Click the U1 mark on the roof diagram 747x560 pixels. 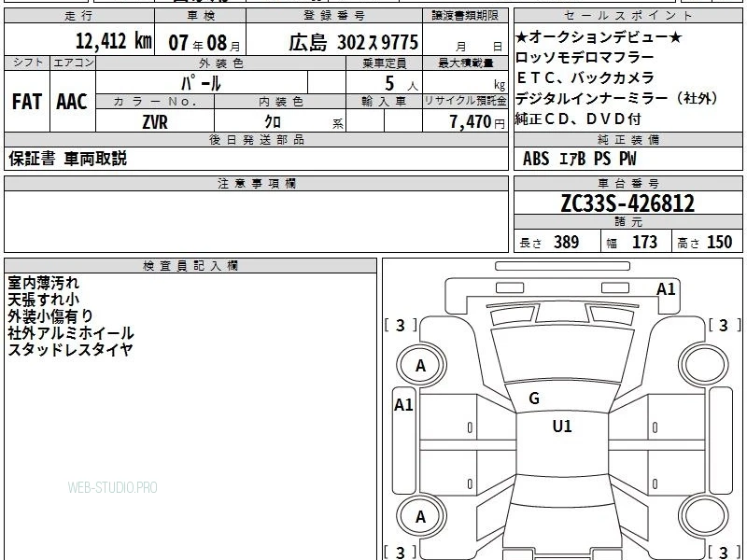[x=562, y=427]
